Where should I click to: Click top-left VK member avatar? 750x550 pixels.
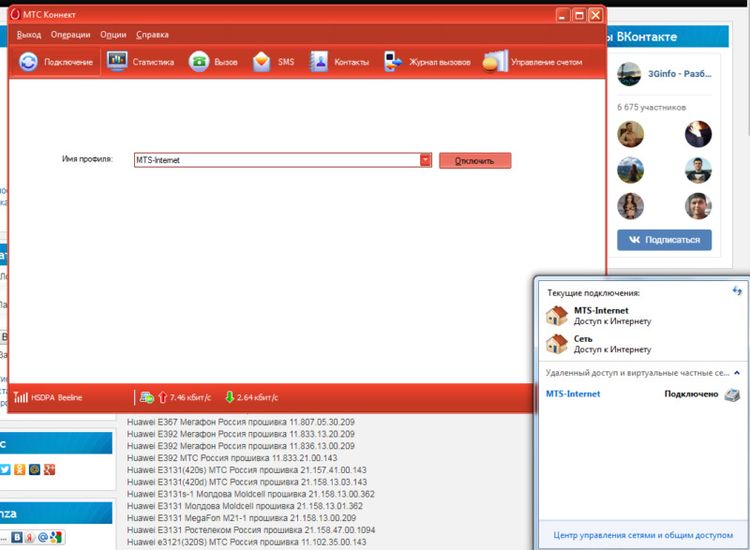[630, 134]
